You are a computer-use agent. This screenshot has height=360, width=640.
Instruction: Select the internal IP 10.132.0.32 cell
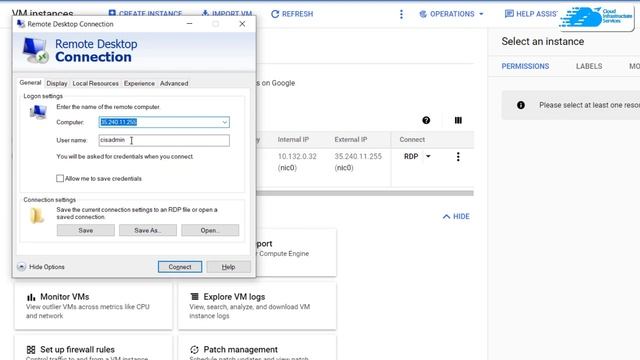coord(297,156)
